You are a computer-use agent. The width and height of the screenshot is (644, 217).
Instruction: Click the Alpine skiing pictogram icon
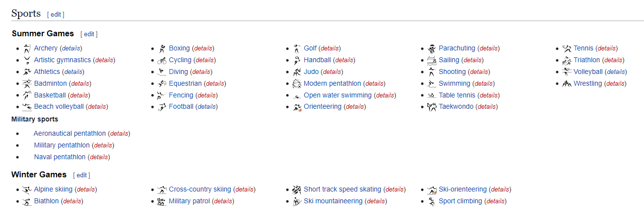27,190
